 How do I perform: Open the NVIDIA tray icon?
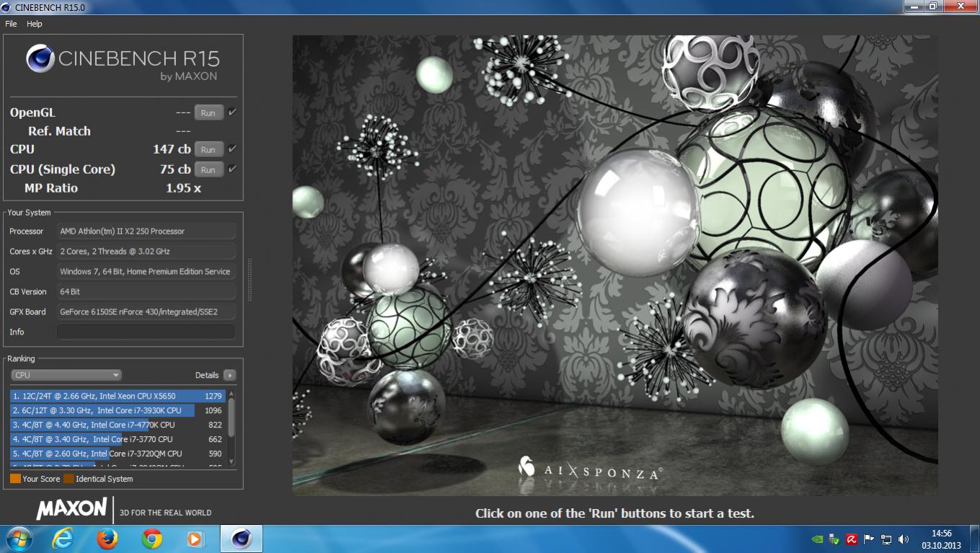coord(816,539)
